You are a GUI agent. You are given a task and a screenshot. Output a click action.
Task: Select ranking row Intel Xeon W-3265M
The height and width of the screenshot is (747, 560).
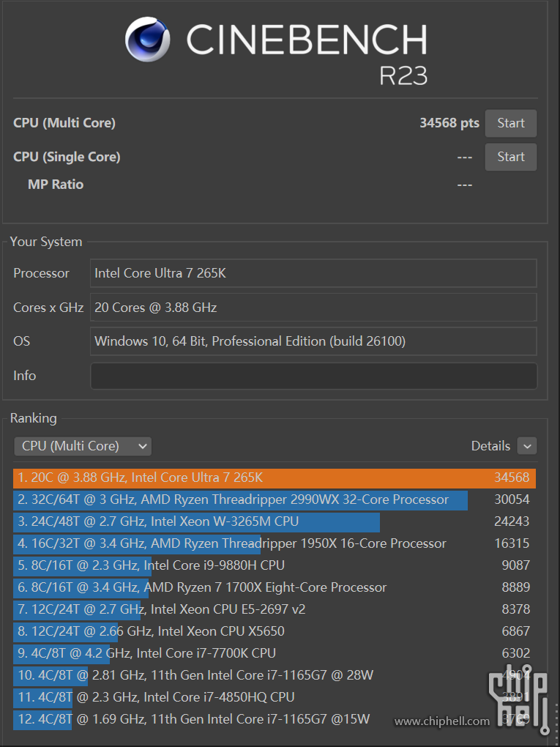275,521
